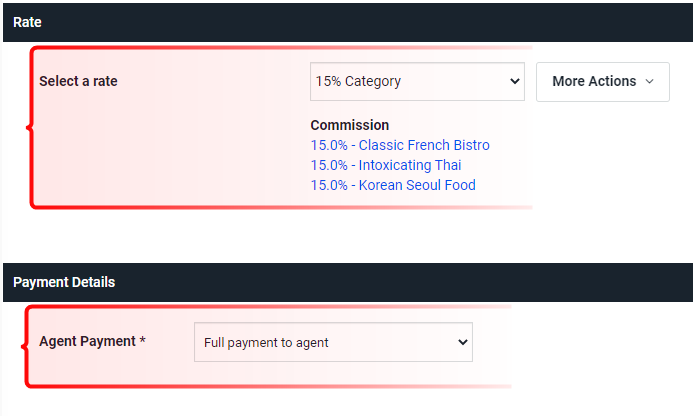The width and height of the screenshot is (693, 416).
Task: Open the Korean Seoul Food commission link
Action: (393, 185)
